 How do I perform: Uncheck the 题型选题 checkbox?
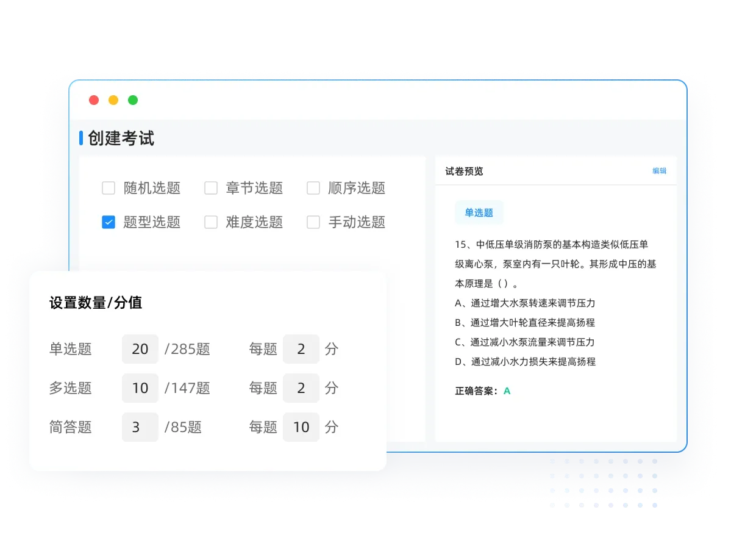tap(109, 222)
